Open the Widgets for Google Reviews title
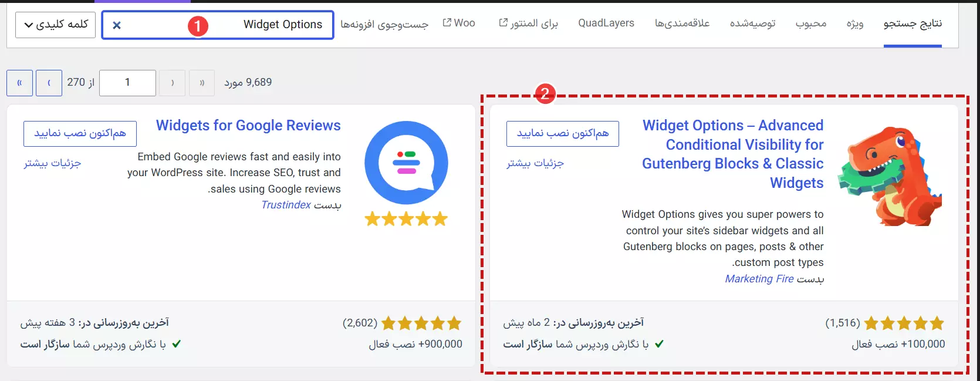 248,126
